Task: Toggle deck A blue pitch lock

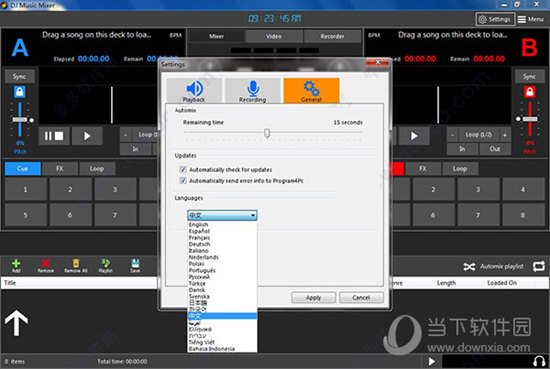Action: pyautogui.click(x=20, y=92)
